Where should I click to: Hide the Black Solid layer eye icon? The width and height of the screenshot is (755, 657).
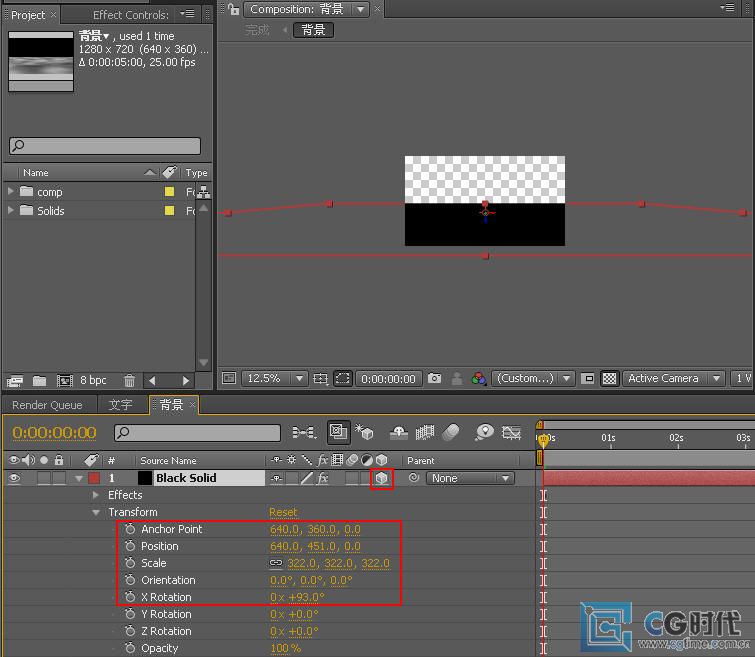14,478
